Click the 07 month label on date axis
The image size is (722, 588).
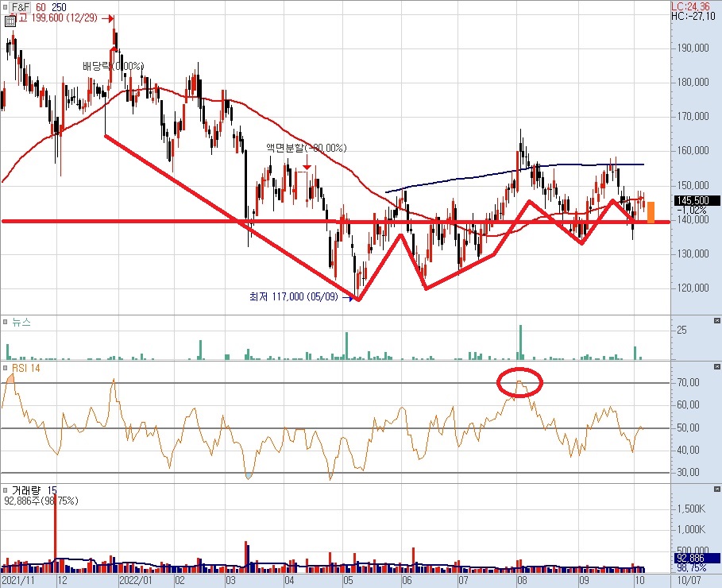click(x=463, y=580)
